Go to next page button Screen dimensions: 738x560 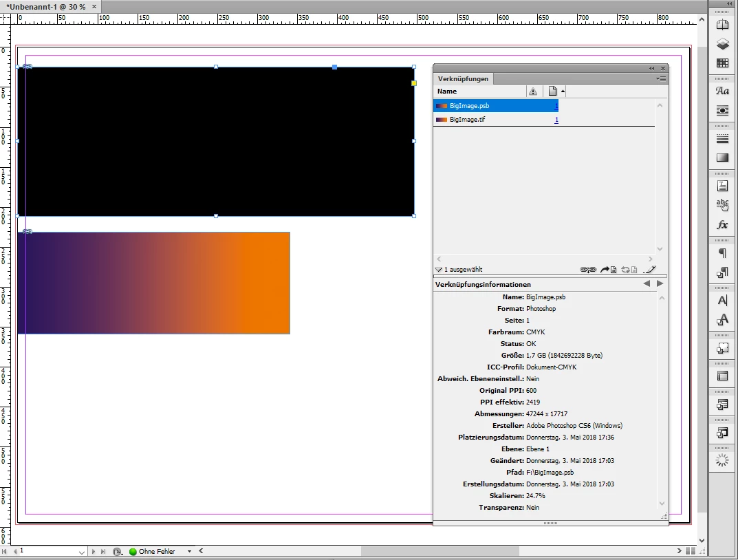[93, 551]
